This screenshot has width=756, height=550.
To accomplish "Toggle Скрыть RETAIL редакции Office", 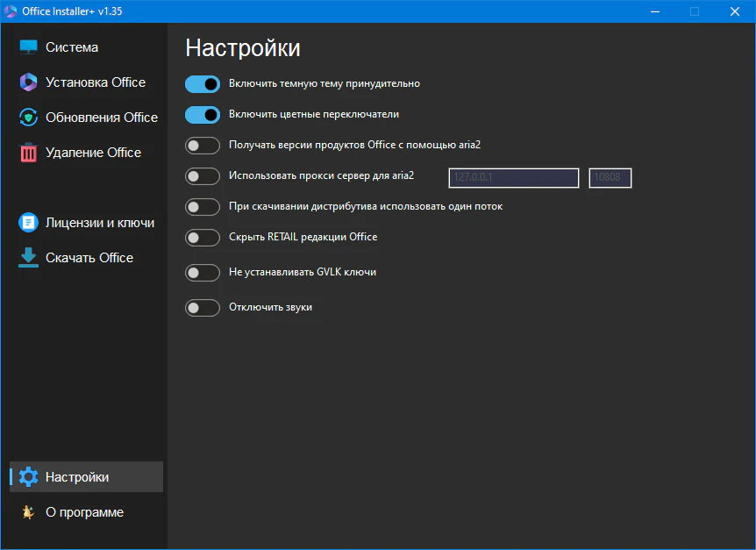I will coord(203,237).
